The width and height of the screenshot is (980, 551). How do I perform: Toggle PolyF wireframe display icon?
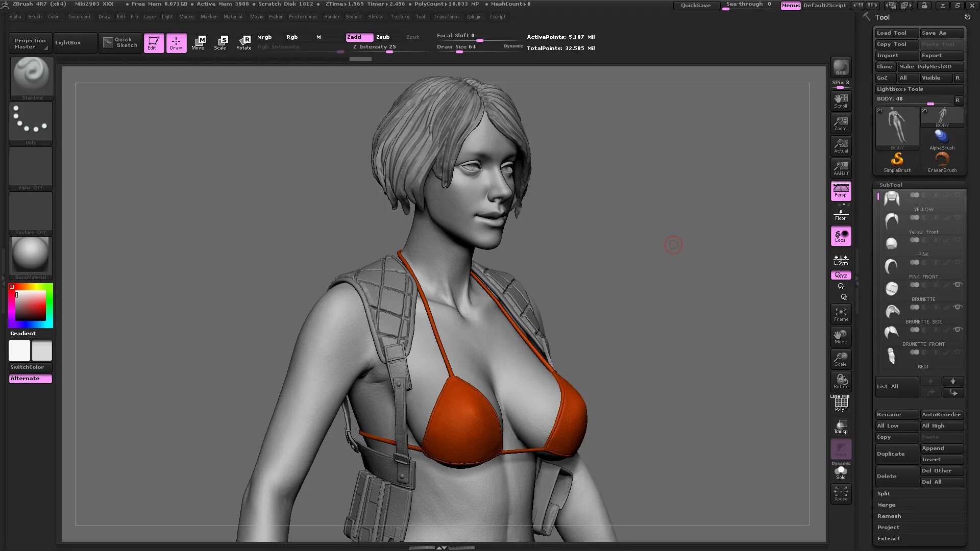[x=841, y=404]
